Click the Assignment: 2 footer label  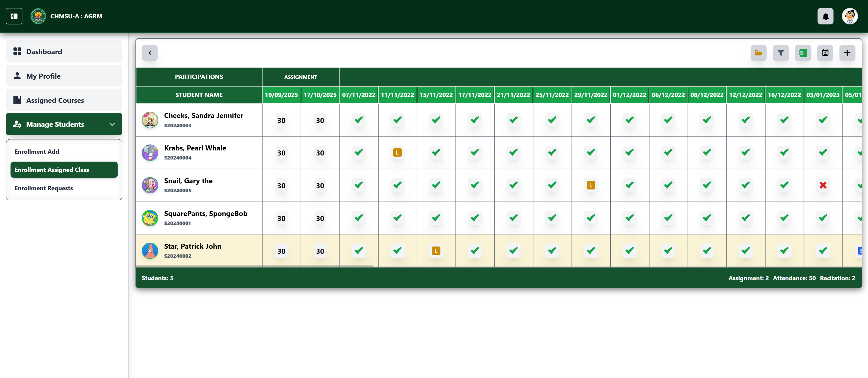pyautogui.click(x=748, y=278)
